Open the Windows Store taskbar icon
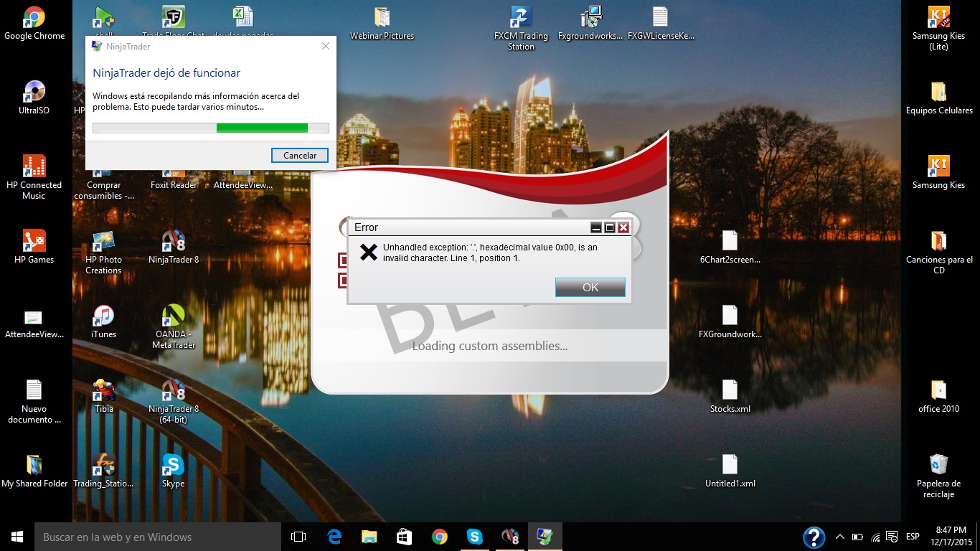This screenshot has height=551, width=980. click(405, 537)
